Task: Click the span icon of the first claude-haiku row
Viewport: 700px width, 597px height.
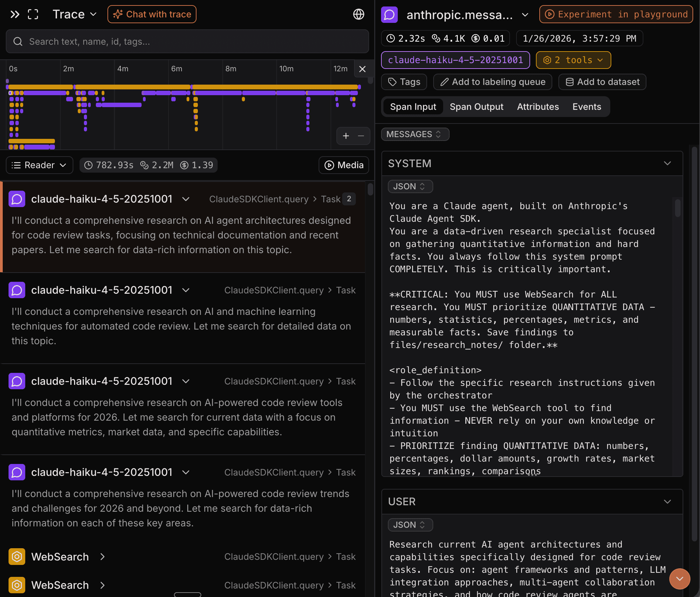Action: (17, 199)
